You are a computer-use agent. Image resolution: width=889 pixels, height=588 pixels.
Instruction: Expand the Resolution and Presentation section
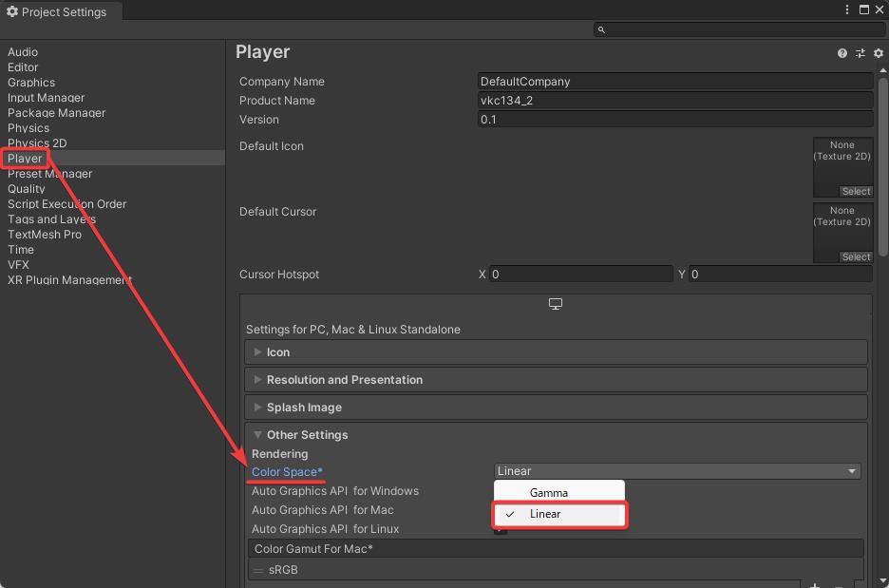(344, 380)
